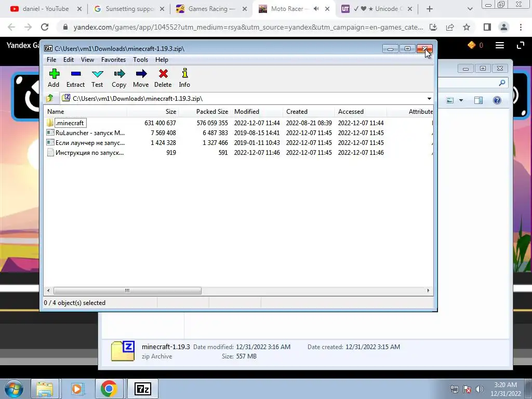Open Chrome three-dot menu
This screenshot has height=399, width=532.
(521, 27)
